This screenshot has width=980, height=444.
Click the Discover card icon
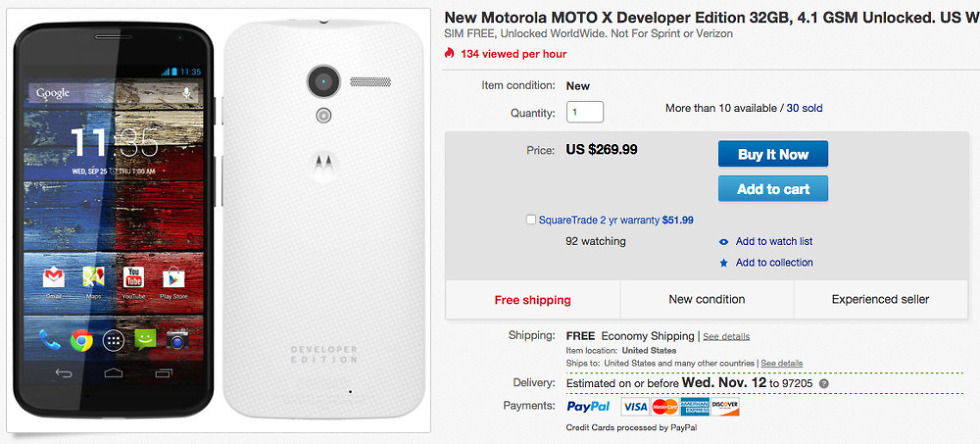(725, 407)
